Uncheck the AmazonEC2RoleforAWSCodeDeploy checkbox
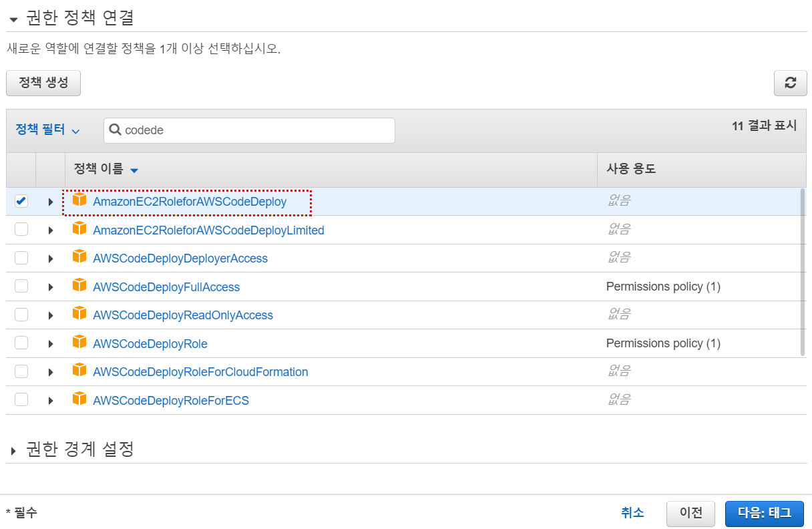 tap(21, 201)
